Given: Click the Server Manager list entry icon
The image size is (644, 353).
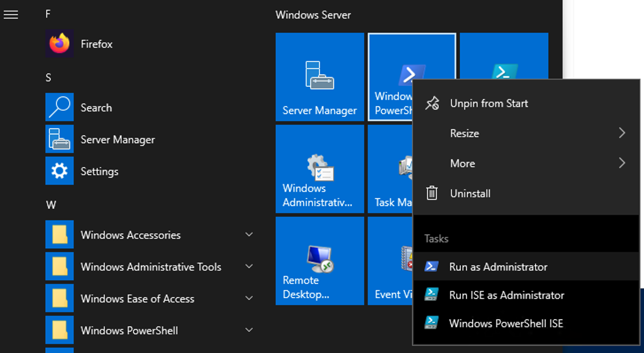Looking at the screenshot, I should click(x=59, y=139).
